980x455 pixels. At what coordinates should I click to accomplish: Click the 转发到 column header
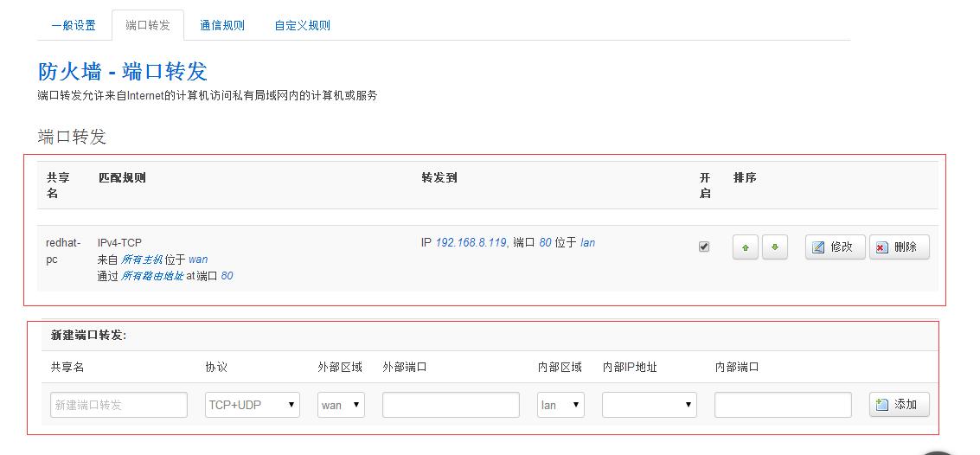pyautogui.click(x=439, y=177)
